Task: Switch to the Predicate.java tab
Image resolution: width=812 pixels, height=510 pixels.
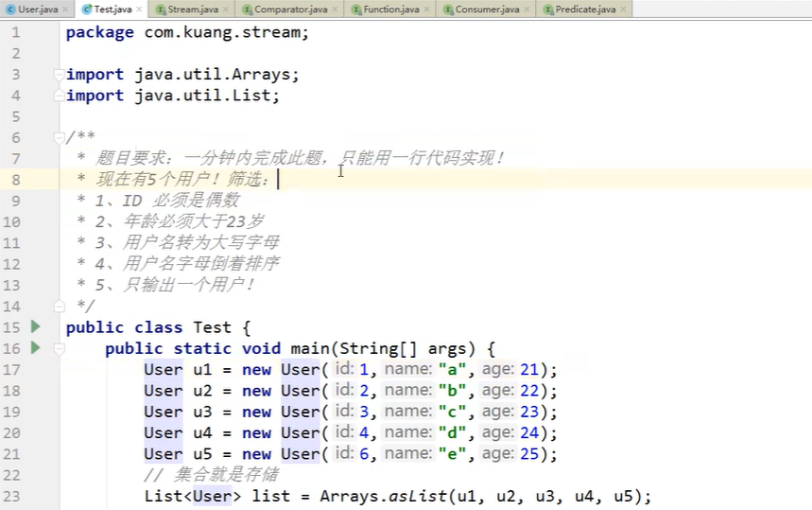Action: (x=585, y=9)
